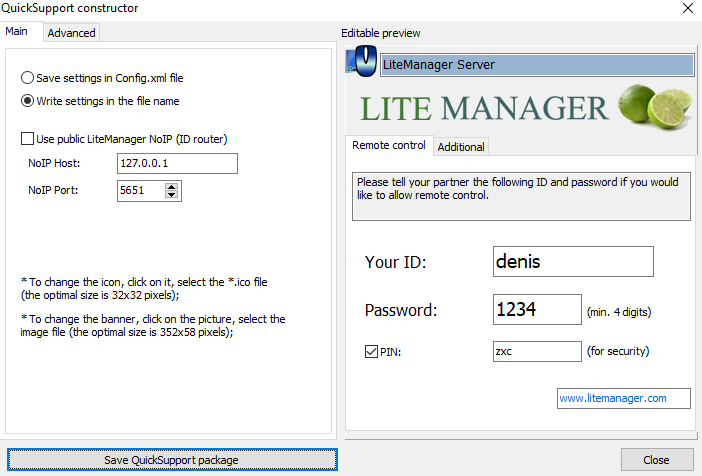
Task: Click Save QuickSupport package button
Action: coord(172,460)
